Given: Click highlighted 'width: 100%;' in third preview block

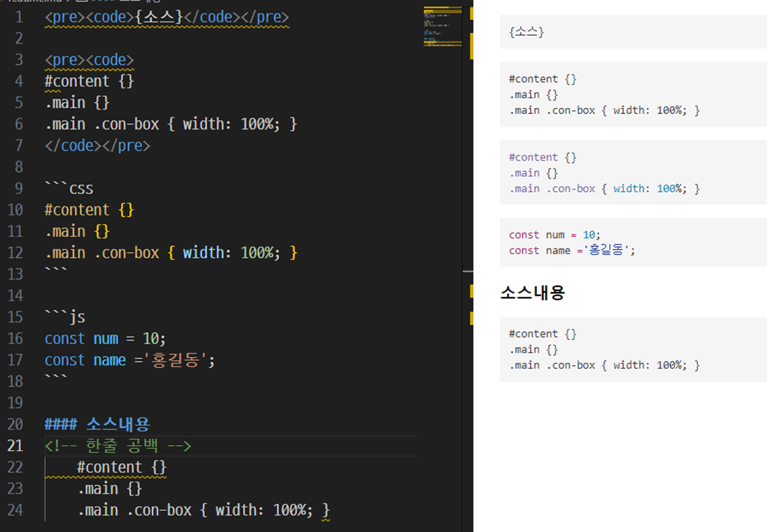Looking at the screenshot, I should click(650, 189).
